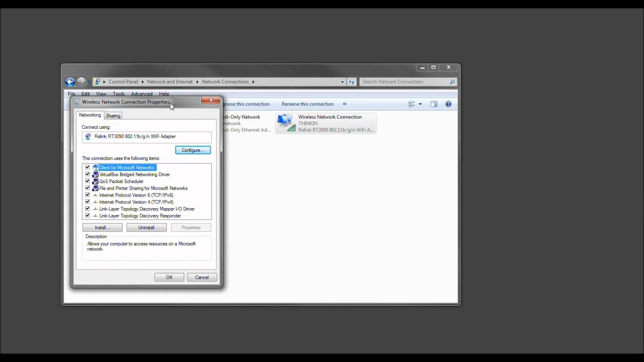Image resolution: width=644 pixels, height=362 pixels.
Task: Click the Install... button
Action: 102,228
